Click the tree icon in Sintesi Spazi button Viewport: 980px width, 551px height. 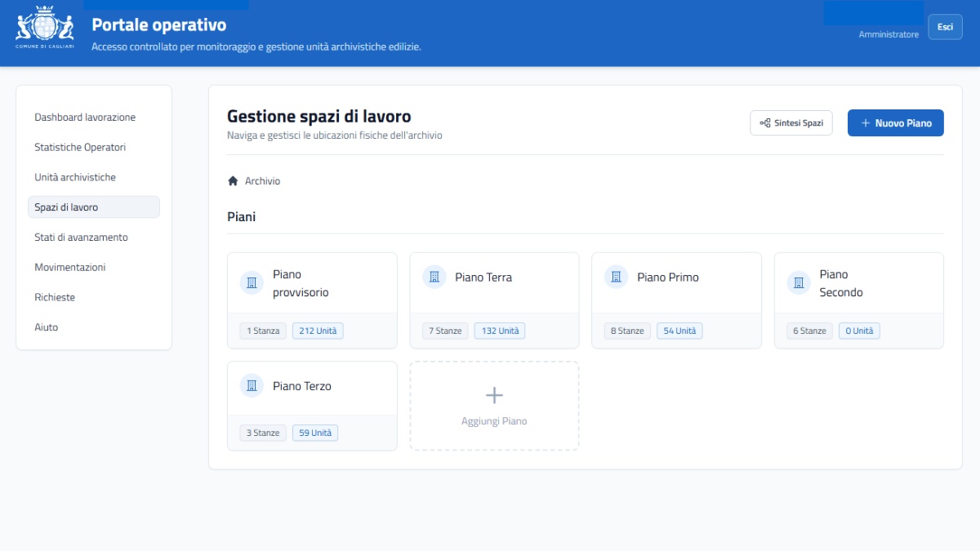[765, 123]
